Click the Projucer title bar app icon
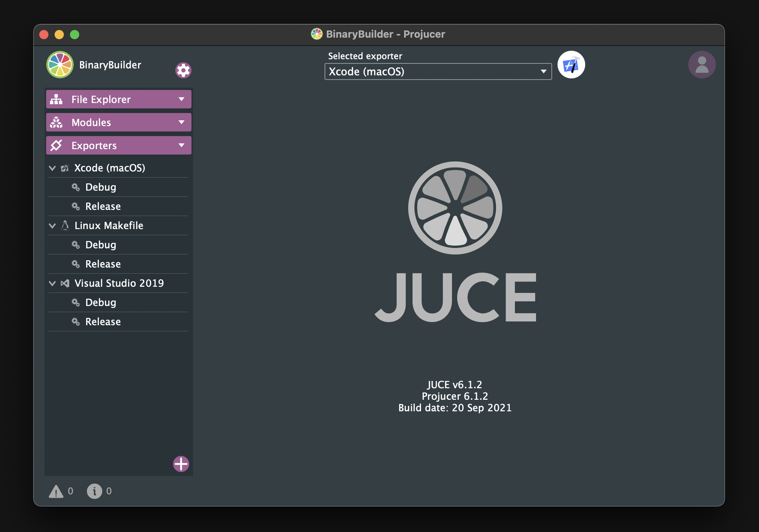The width and height of the screenshot is (759, 532). [x=316, y=34]
